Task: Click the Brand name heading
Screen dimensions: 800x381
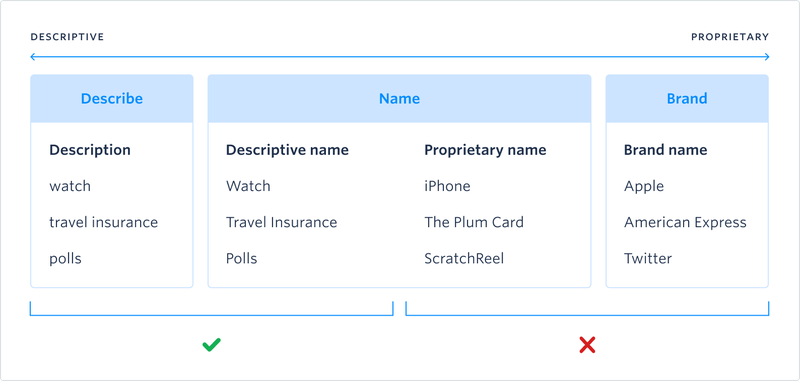Action: (x=666, y=150)
